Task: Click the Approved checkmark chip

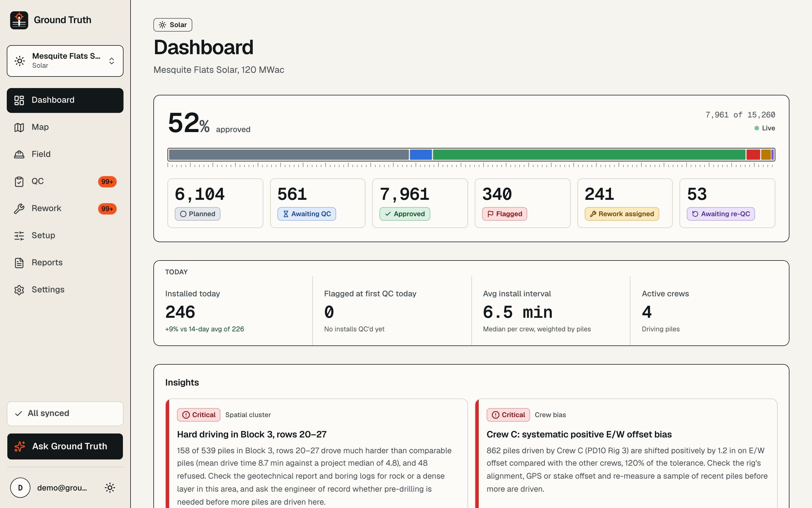Action: (405, 214)
